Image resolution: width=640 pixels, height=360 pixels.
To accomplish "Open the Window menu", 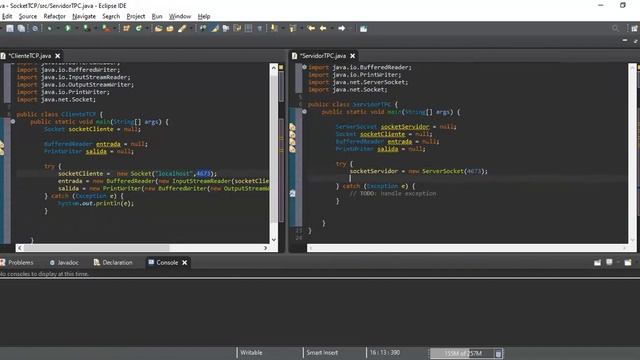I will [180, 16].
